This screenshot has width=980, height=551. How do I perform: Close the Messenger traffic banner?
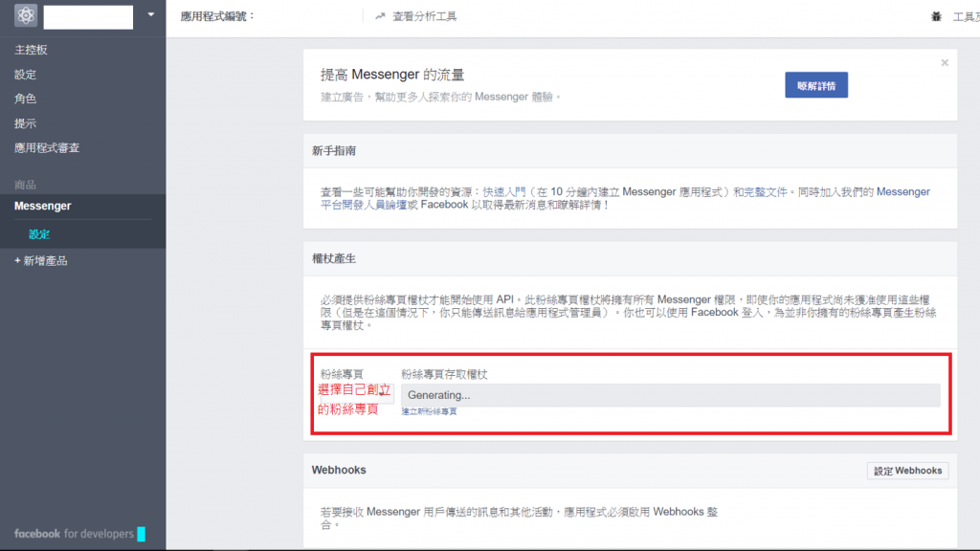pyautogui.click(x=945, y=62)
